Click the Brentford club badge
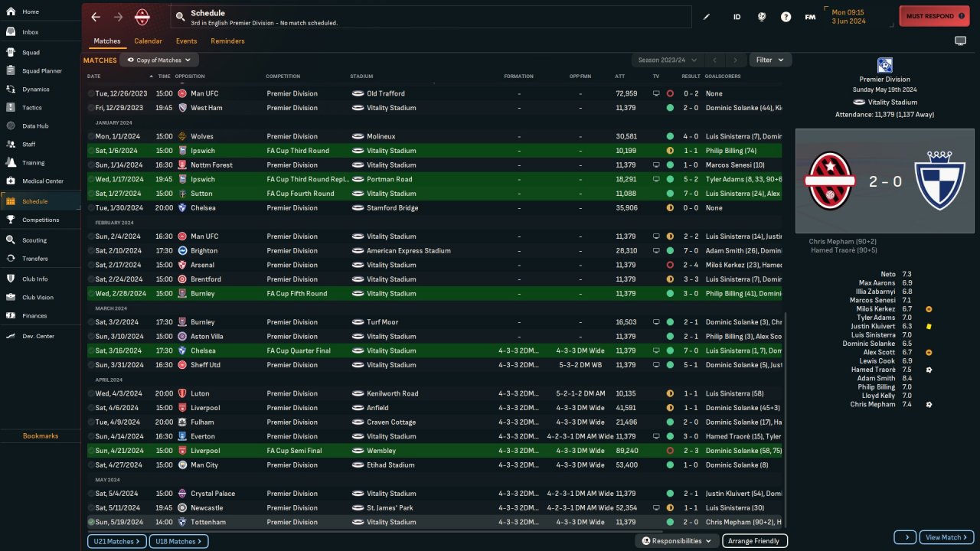 pyautogui.click(x=182, y=279)
